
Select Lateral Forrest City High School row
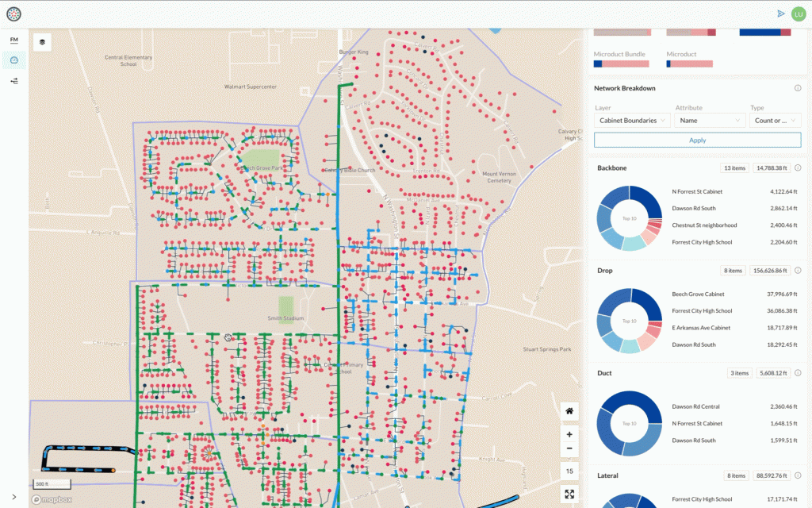click(734, 499)
